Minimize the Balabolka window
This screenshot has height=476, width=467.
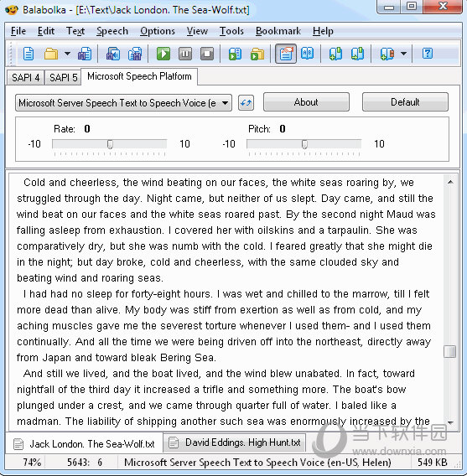(389, 7)
